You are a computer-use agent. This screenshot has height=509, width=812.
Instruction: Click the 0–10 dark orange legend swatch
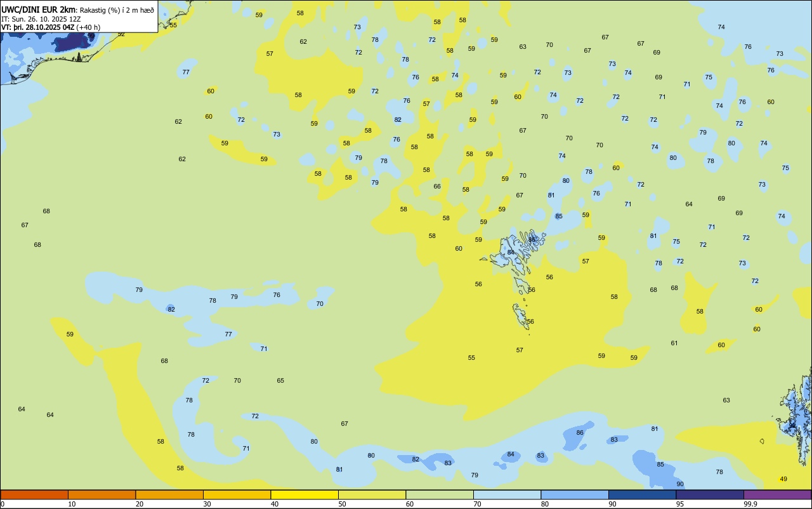pos(34,494)
